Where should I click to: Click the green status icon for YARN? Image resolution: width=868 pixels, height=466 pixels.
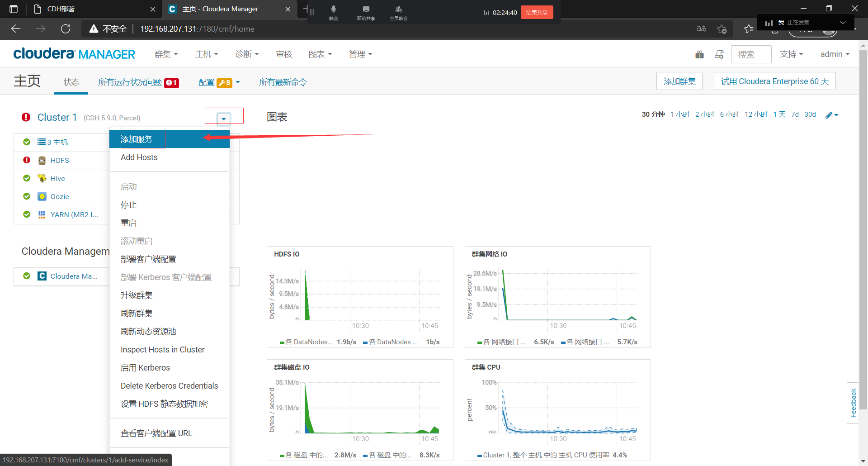point(27,214)
